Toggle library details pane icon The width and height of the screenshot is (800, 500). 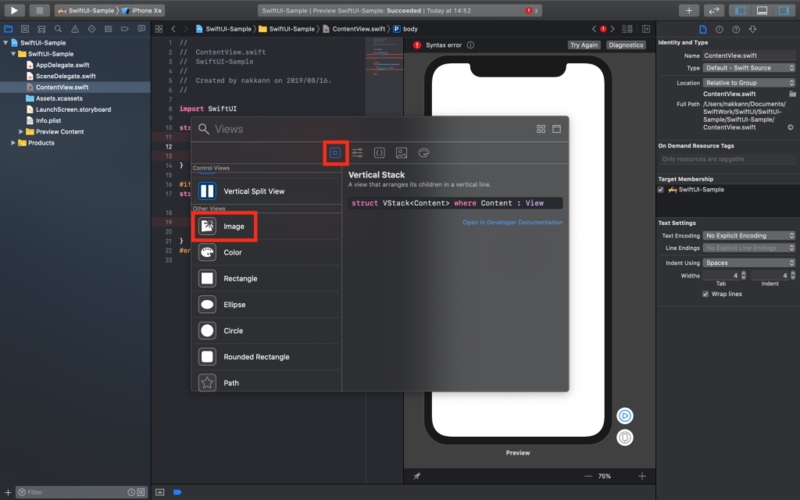tap(557, 129)
